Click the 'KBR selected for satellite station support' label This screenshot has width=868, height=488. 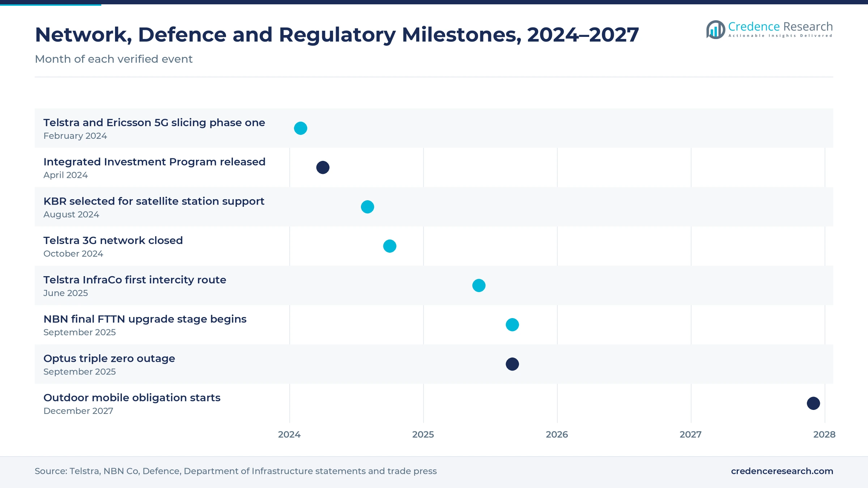pyautogui.click(x=154, y=201)
